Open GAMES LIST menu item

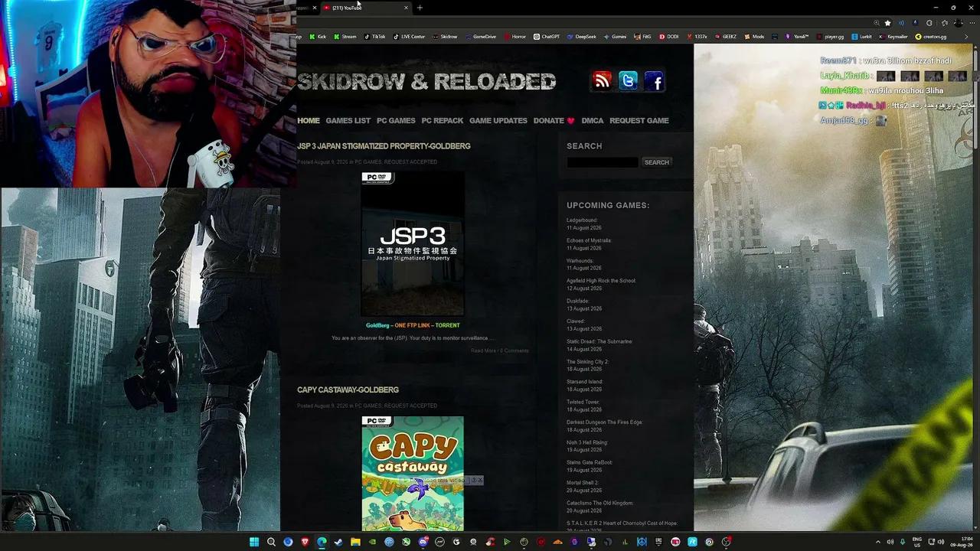click(348, 121)
